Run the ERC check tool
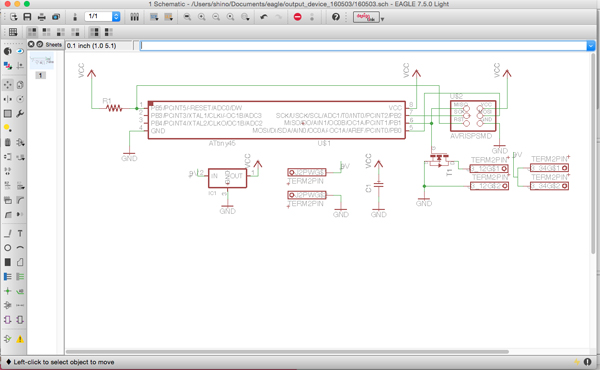Image resolution: width=600 pixels, height=370 pixels. 8,339
